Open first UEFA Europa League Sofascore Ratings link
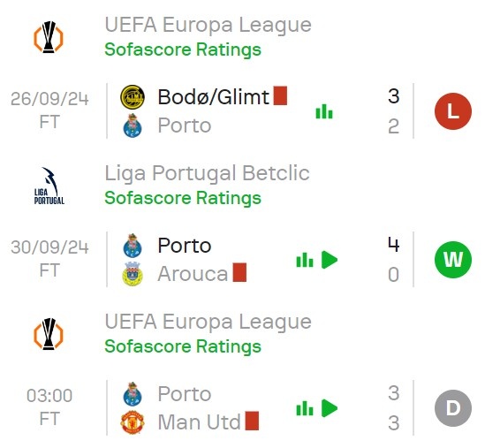 183,49
